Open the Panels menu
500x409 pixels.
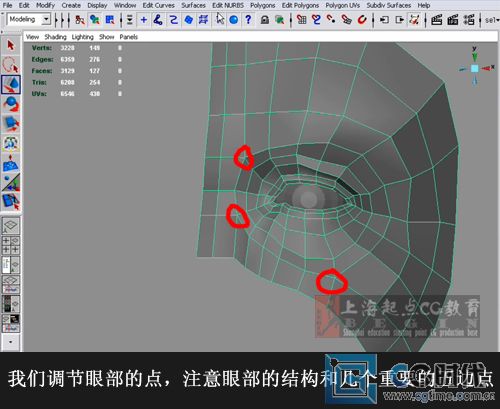(128, 37)
